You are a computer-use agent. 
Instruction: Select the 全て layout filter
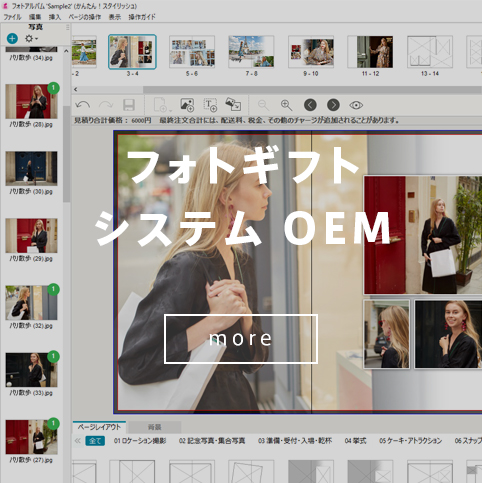click(x=95, y=441)
